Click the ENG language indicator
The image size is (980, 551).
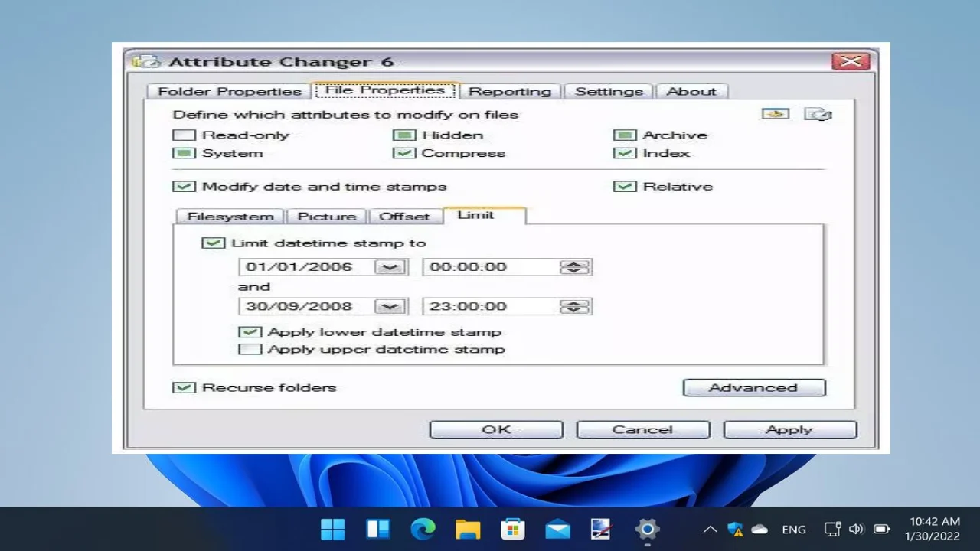[794, 530]
